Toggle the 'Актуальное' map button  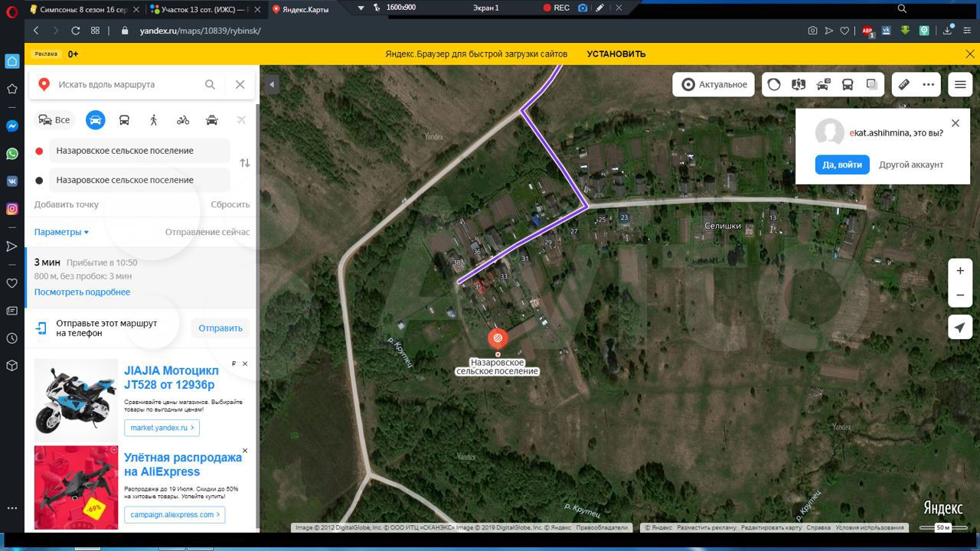714,84
